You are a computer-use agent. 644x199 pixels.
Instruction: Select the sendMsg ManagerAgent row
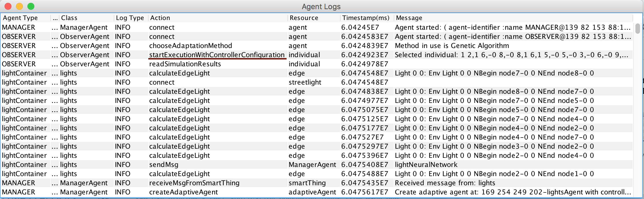click(164, 165)
